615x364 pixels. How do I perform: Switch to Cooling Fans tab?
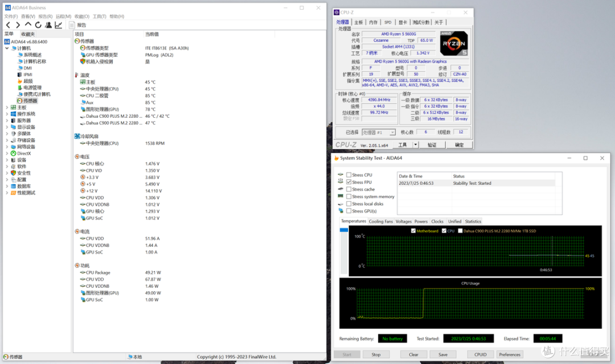point(380,221)
